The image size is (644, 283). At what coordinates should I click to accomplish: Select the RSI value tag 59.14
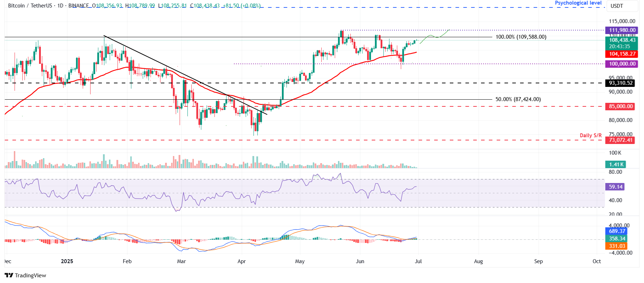[616, 187]
